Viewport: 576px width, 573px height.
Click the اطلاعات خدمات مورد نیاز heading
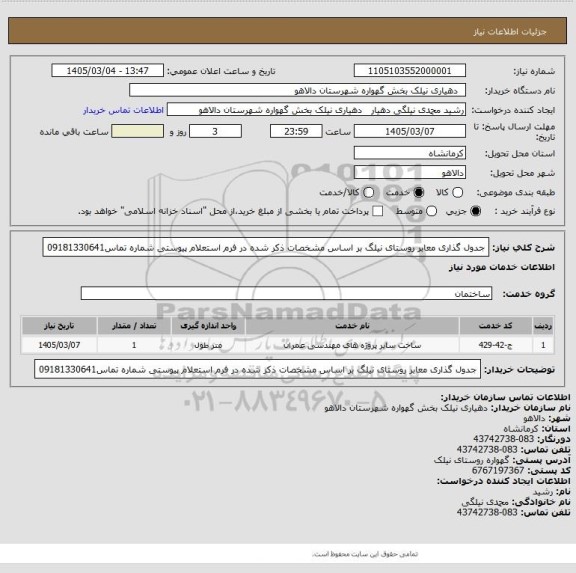click(502, 267)
